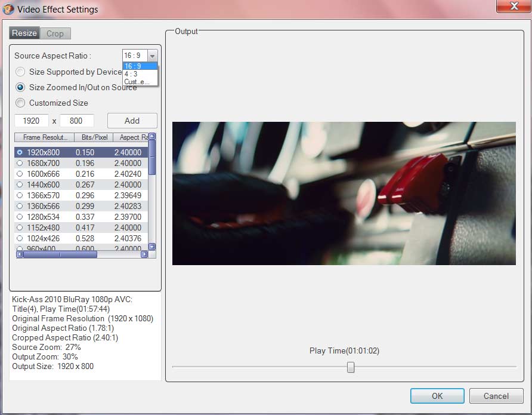
Task: Click the 0.528 bits/pixel cell
Action: [x=85, y=238]
